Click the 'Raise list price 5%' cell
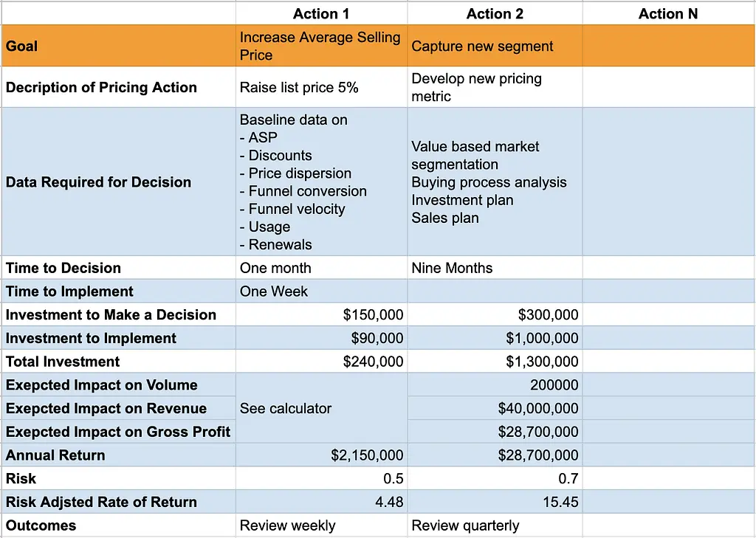The image size is (756, 538). pos(321,87)
